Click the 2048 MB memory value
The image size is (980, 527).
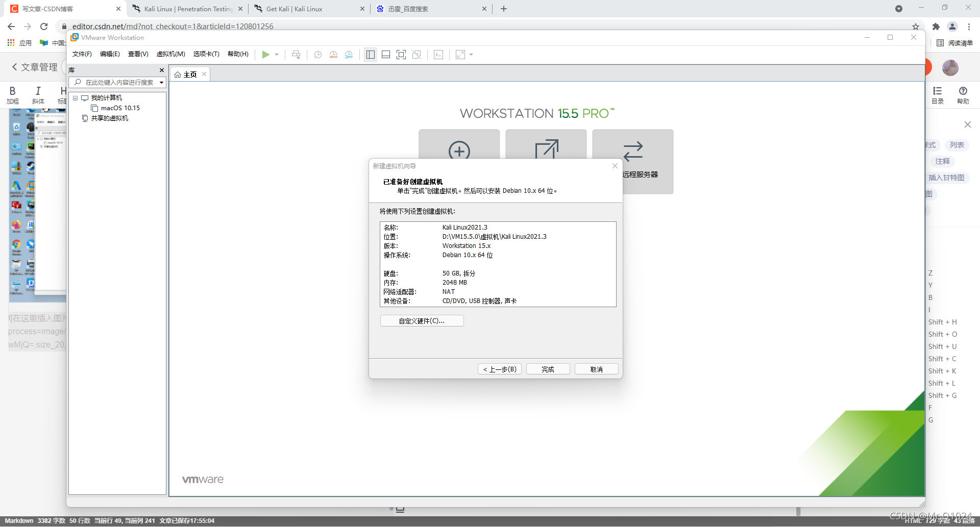coord(454,283)
